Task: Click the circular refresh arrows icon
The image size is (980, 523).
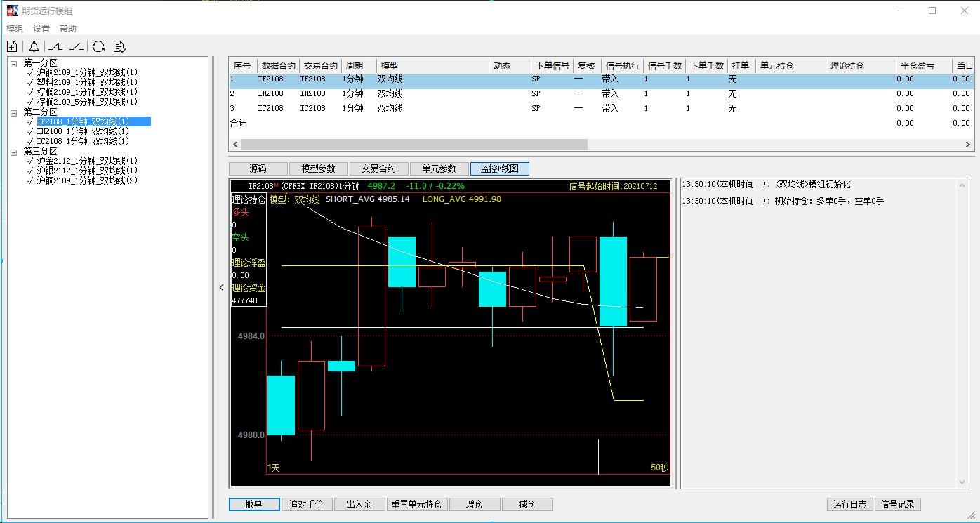Action: [x=98, y=46]
